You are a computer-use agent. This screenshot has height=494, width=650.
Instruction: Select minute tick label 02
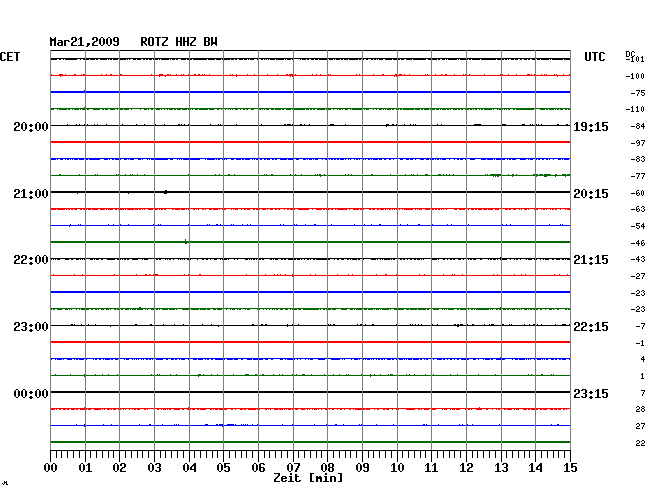[119, 467]
